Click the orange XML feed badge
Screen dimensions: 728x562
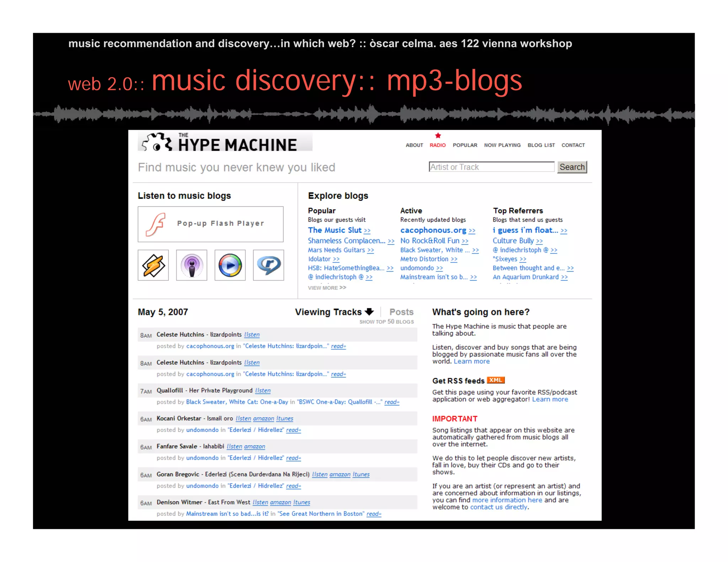pos(496,380)
